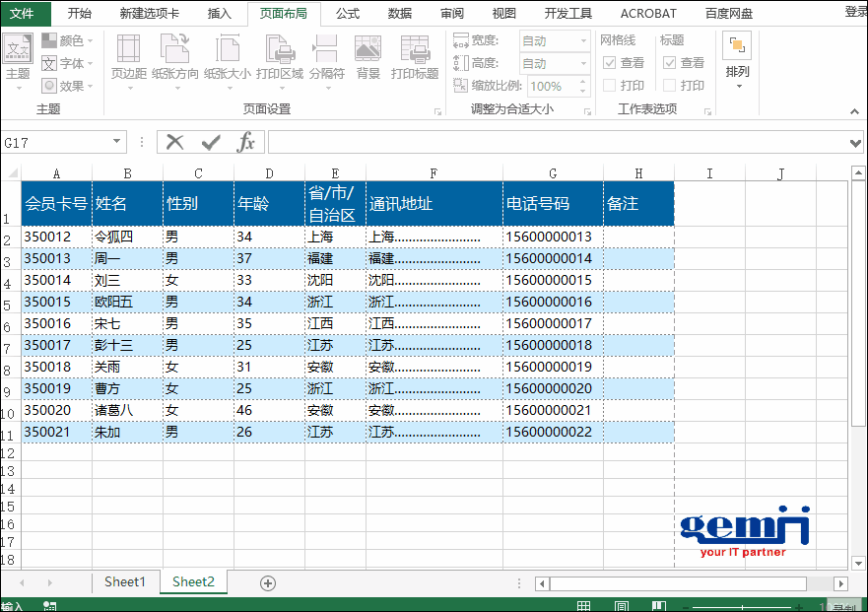
Task: Switch to the 公式 (Formulas) ribbon tab
Action: [x=347, y=13]
